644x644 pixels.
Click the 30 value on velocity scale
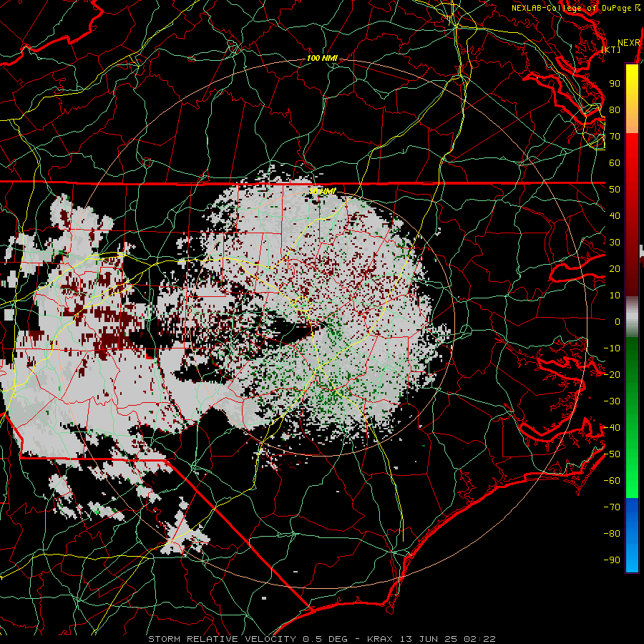tap(615, 243)
